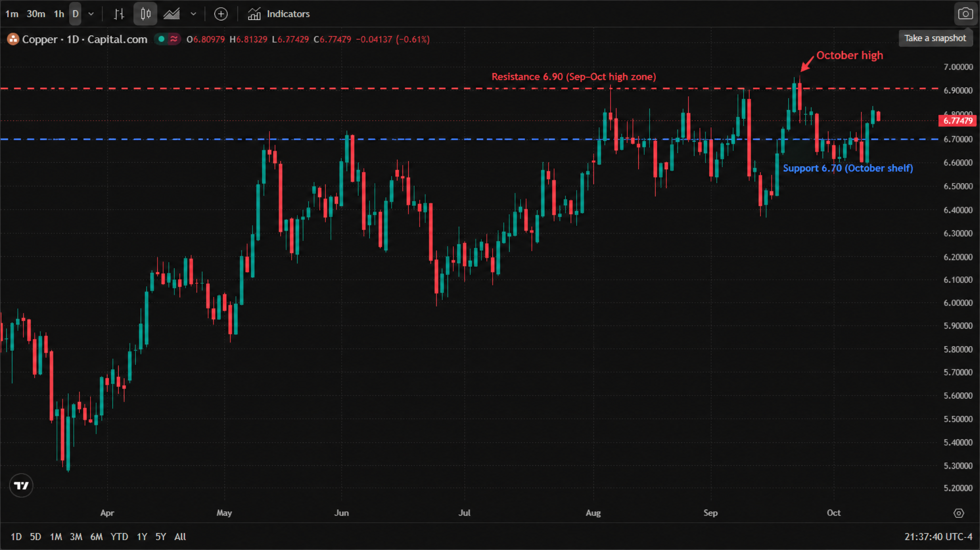Click the current price label 6.77479
The width and height of the screenshot is (980, 550).
pos(957,121)
